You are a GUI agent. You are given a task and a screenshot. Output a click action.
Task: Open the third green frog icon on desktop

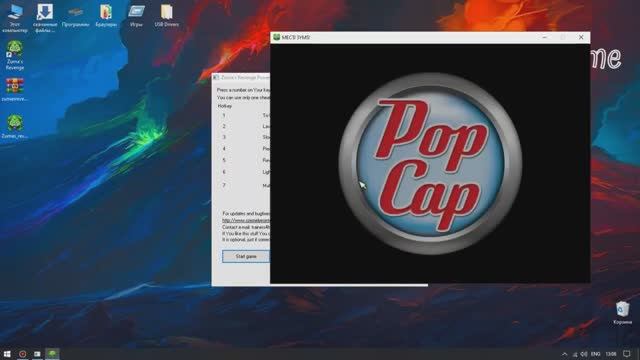(x=15, y=126)
